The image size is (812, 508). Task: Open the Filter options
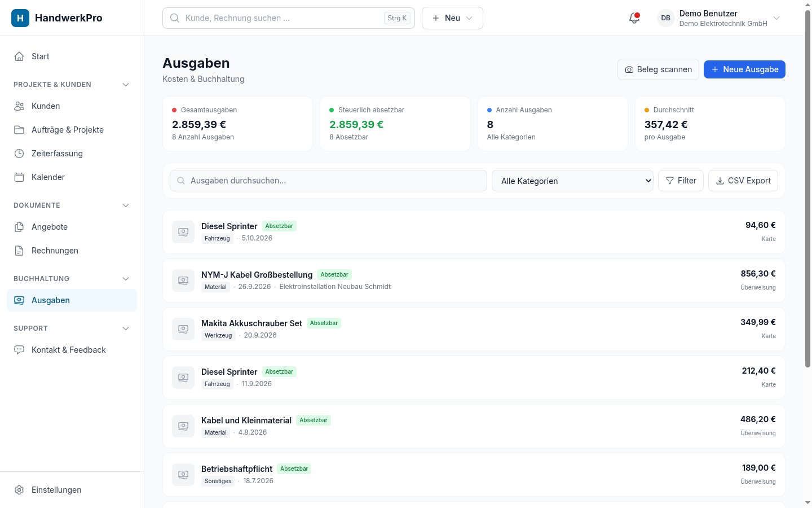pos(681,181)
